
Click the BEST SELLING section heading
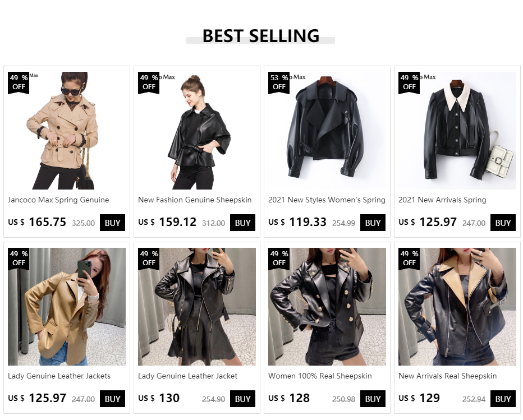(260, 36)
